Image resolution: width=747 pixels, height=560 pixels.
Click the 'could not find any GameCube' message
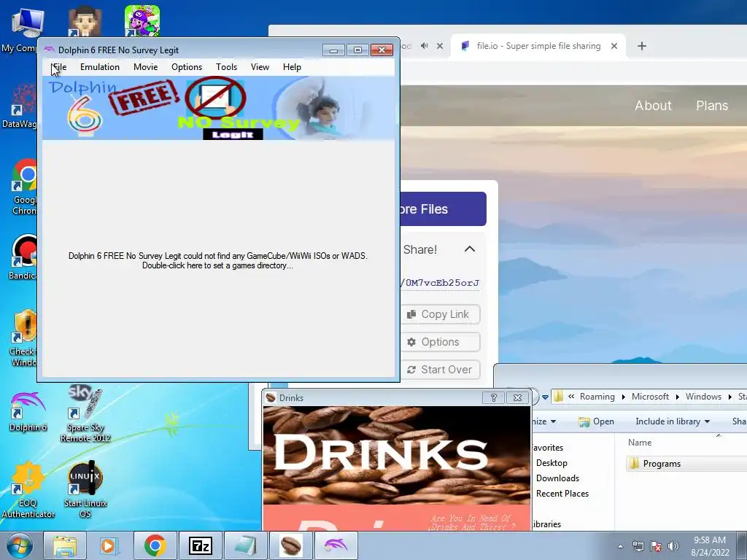[x=217, y=260]
